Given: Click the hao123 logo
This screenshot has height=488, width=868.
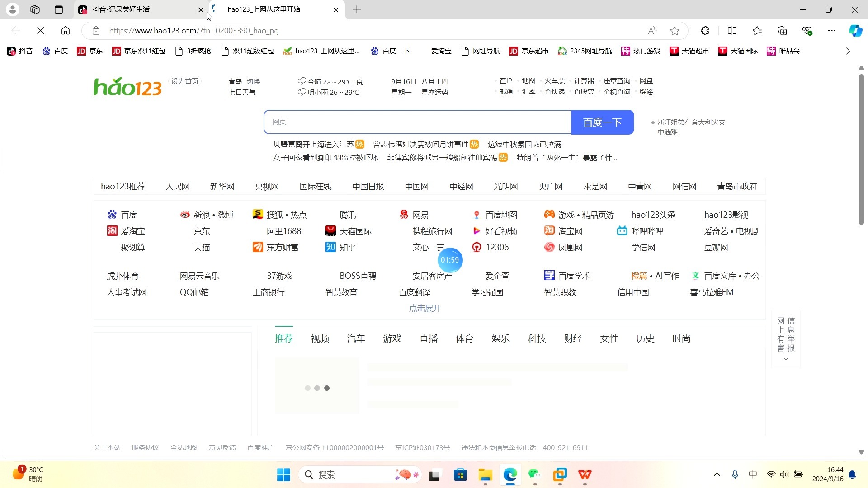Looking at the screenshot, I should click(127, 86).
